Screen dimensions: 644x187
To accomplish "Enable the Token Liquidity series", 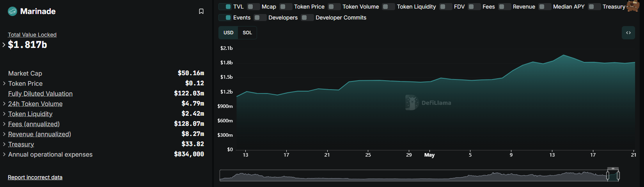I will [x=389, y=7].
